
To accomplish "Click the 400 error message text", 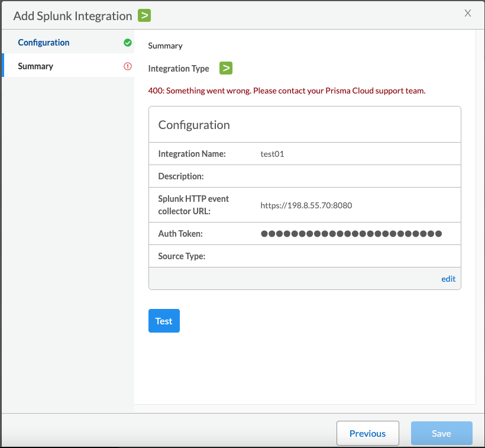I will (287, 91).
